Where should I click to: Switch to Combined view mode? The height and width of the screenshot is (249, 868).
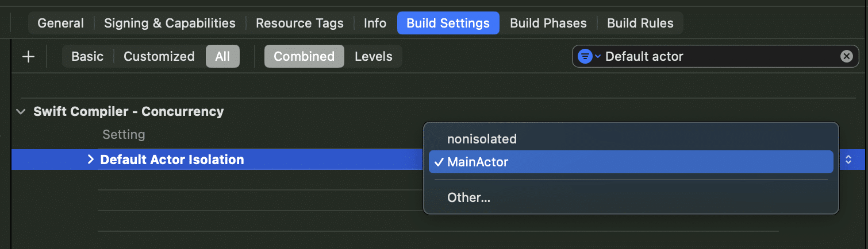click(x=304, y=56)
